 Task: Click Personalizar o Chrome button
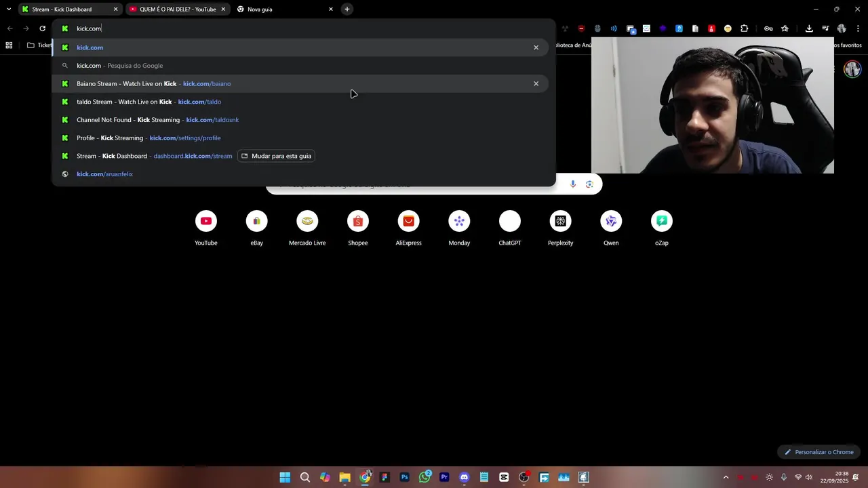click(818, 452)
